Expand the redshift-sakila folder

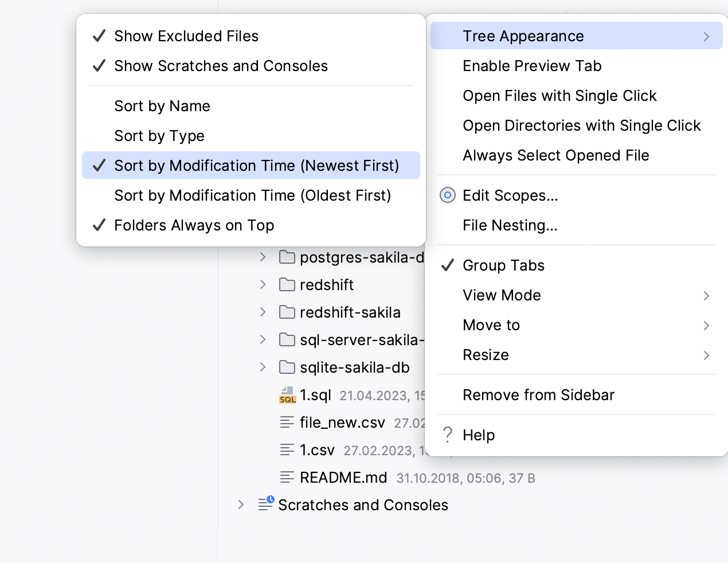263,312
